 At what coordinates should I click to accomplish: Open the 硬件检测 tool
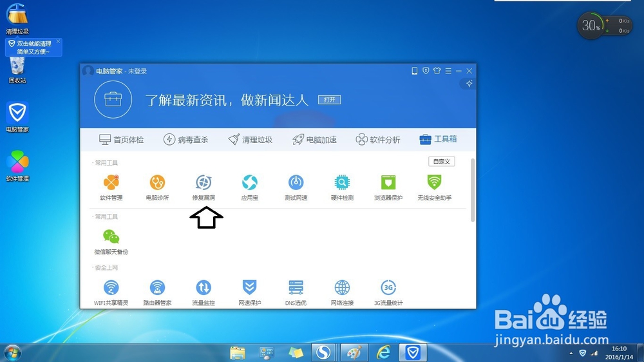(x=342, y=182)
